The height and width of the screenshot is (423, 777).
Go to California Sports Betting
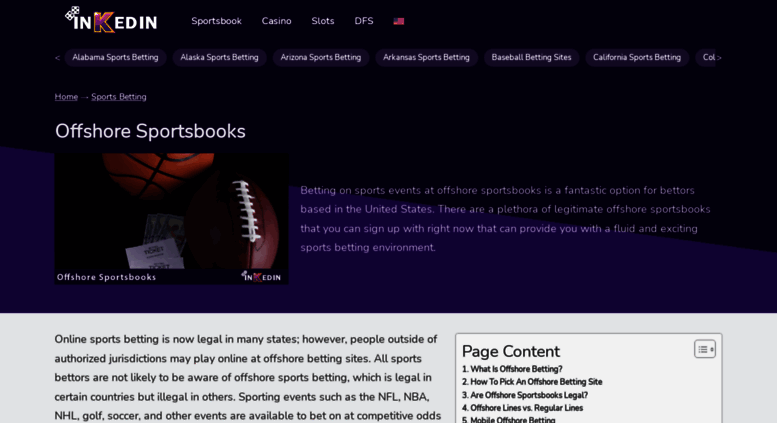point(637,57)
